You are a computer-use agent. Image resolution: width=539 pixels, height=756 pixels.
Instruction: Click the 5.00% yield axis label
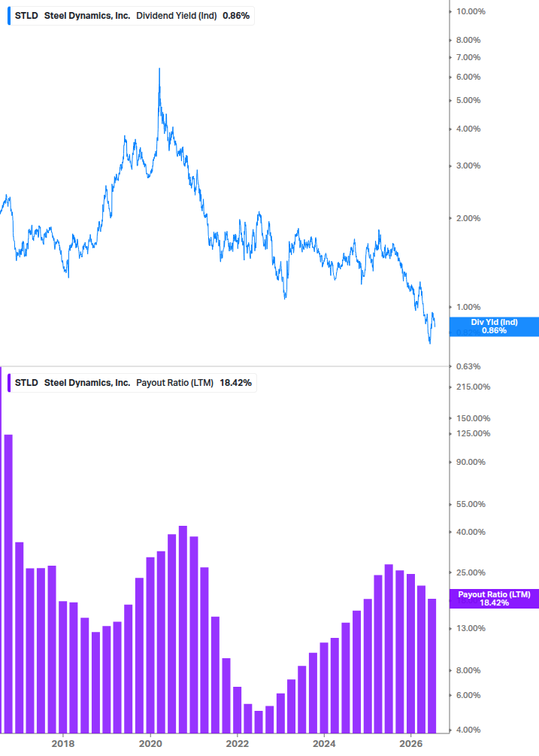coord(468,100)
